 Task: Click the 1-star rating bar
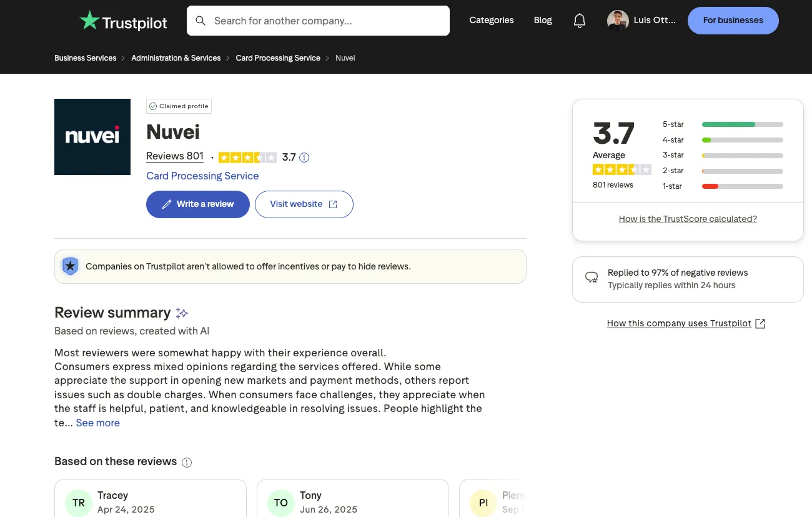(742, 186)
